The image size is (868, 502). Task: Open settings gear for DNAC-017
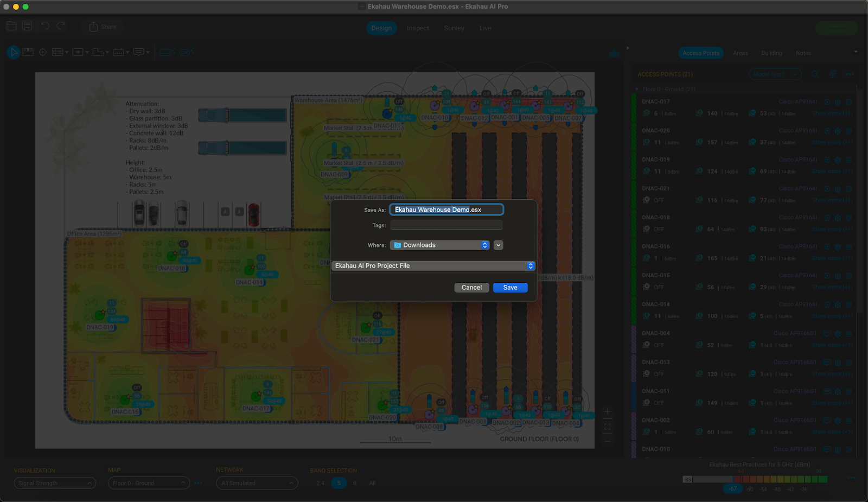[x=838, y=101]
